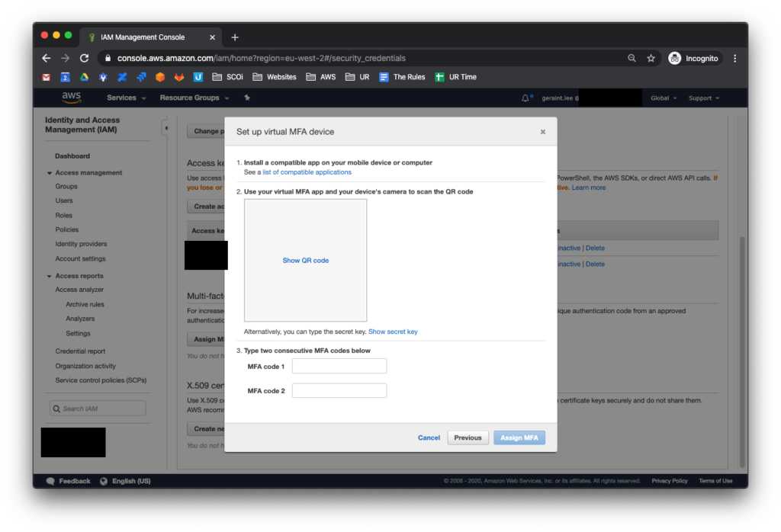Open the Chrome three-dot menu
Image resolution: width=781 pixels, height=532 pixels.
735,58
